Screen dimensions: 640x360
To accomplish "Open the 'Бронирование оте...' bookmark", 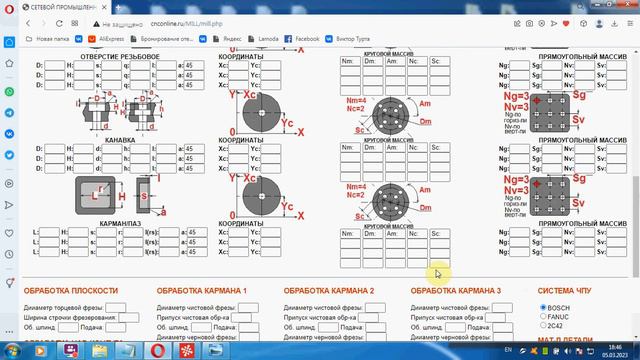I will point(162,39).
